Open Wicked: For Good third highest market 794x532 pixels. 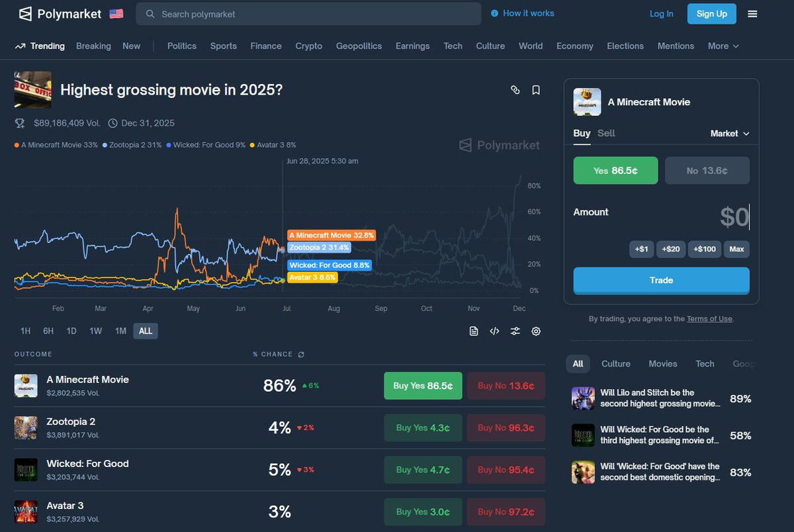pyautogui.click(x=660, y=435)
